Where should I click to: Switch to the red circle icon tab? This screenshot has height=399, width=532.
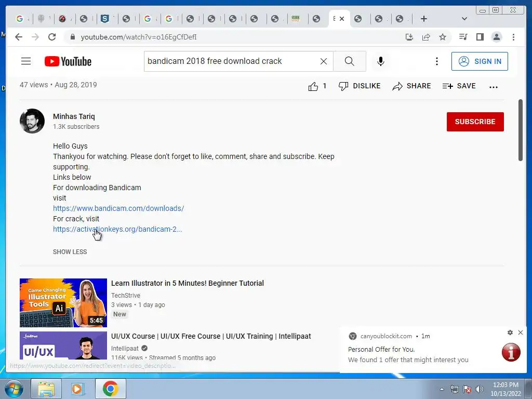coord(62,19)
